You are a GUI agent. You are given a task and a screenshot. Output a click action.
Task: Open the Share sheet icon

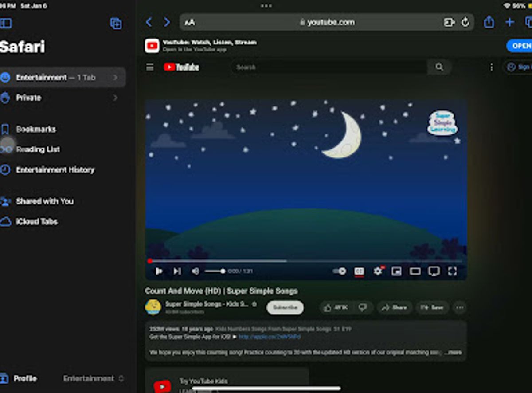coord(489,22)
